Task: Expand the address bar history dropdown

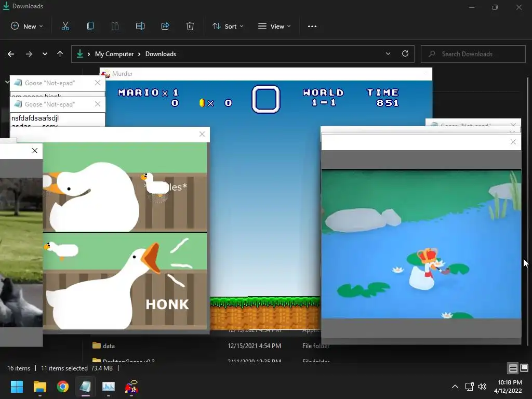Action: point(388,54)
